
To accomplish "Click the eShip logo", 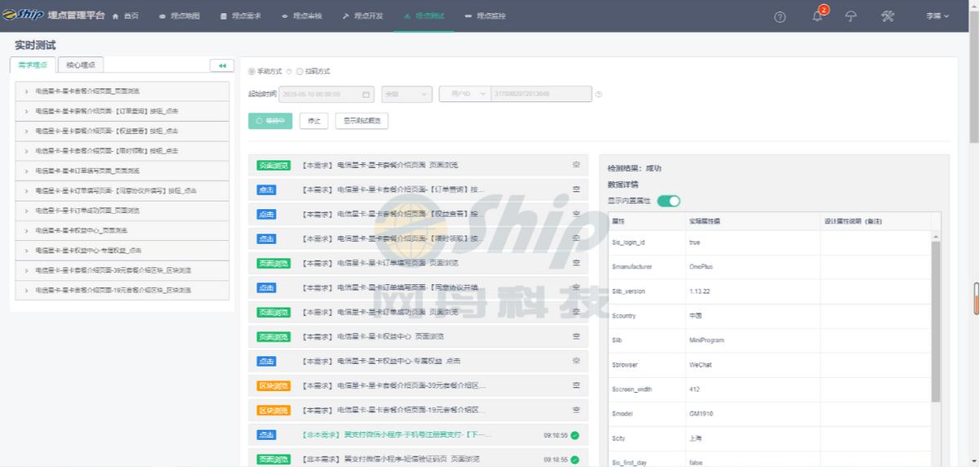I will click(22, 16).
